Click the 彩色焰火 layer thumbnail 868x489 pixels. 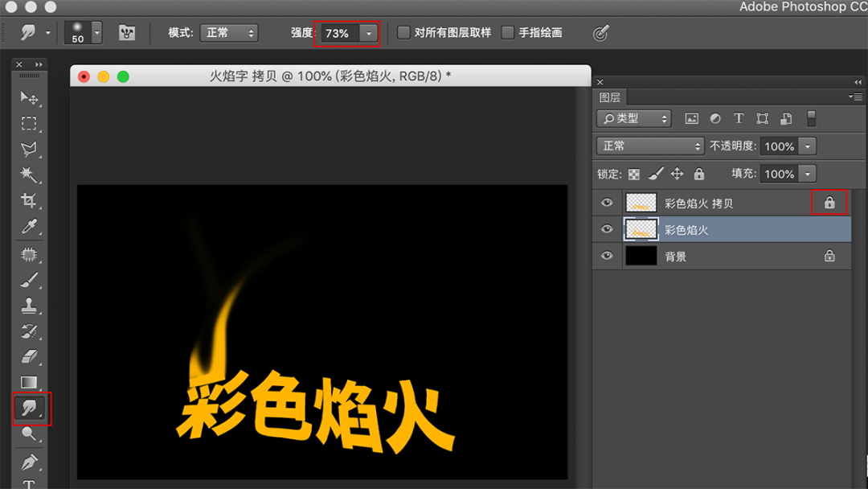[x=641, y=229]
